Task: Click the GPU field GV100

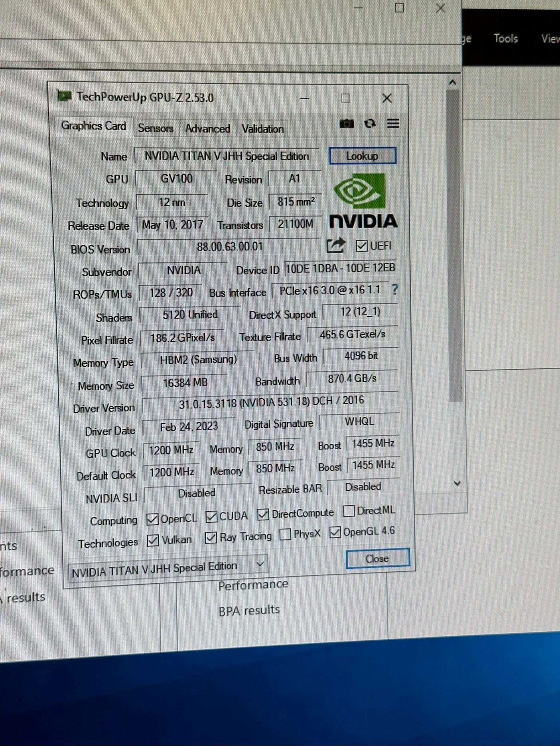Action: tap(176, 178)
